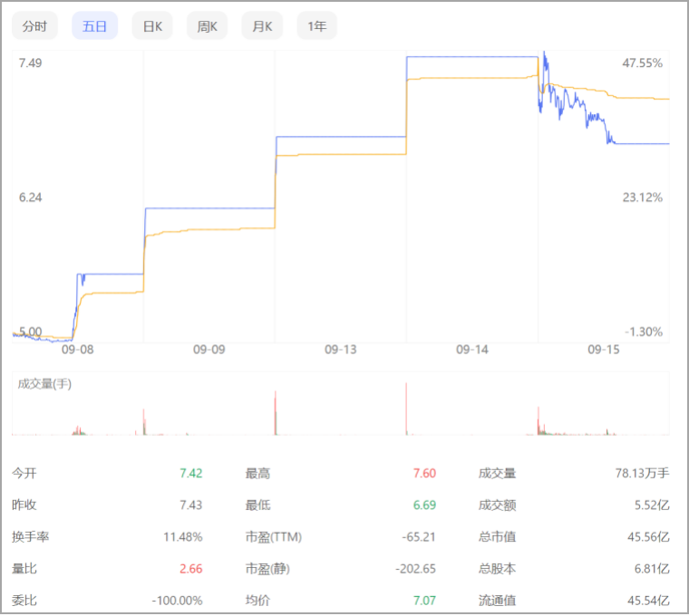Click the 均价 value 7.07
The width and height of the screenshot is (689, 616).
423,601
